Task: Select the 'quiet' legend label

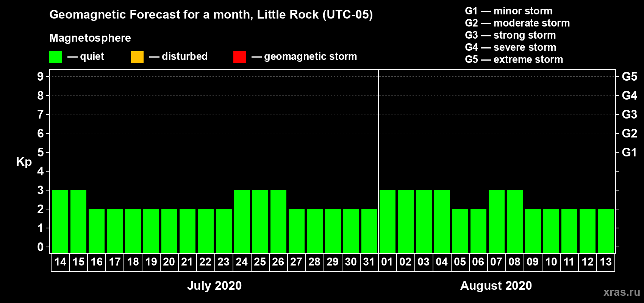Action: [92, 56]
